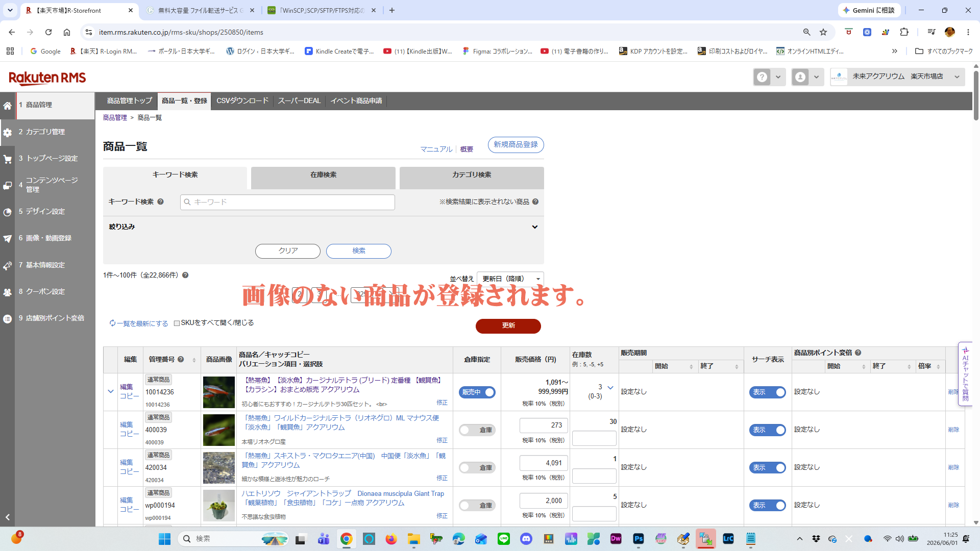Image resolution: width=980 pixels, height=551 pixels.
Task: Open CSVダウンロード tab
Action: (242, 101)
